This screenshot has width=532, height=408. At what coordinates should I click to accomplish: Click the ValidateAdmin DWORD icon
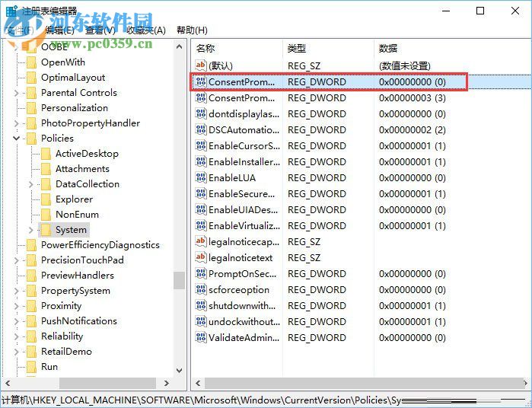(200, 337)
